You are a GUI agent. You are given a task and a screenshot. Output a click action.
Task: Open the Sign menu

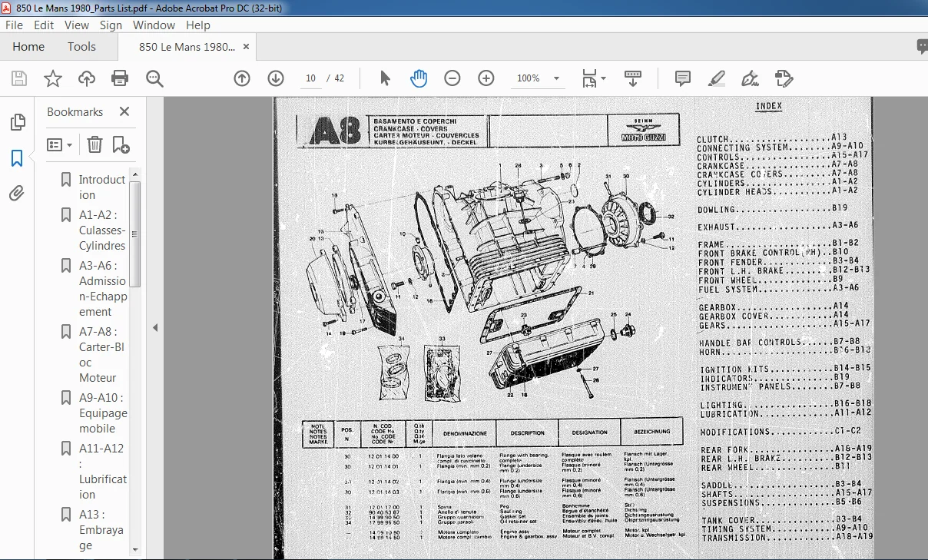pyautogui.click(x=111, y=25)
